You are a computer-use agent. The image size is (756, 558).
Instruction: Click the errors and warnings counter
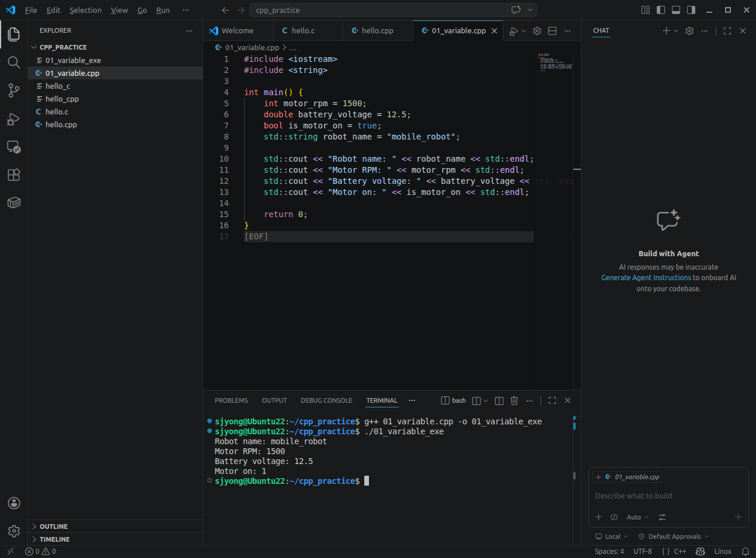coord(41,552)
